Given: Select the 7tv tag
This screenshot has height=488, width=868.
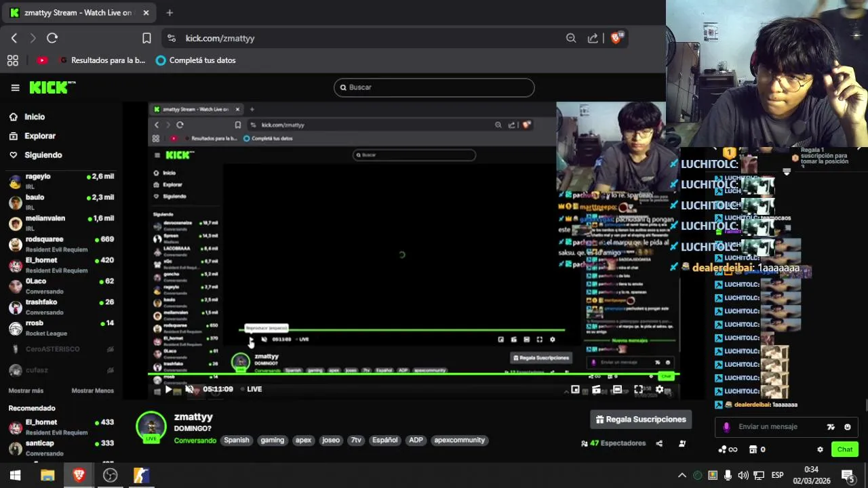Looking at the screenshot, I should tap(356, 441).
